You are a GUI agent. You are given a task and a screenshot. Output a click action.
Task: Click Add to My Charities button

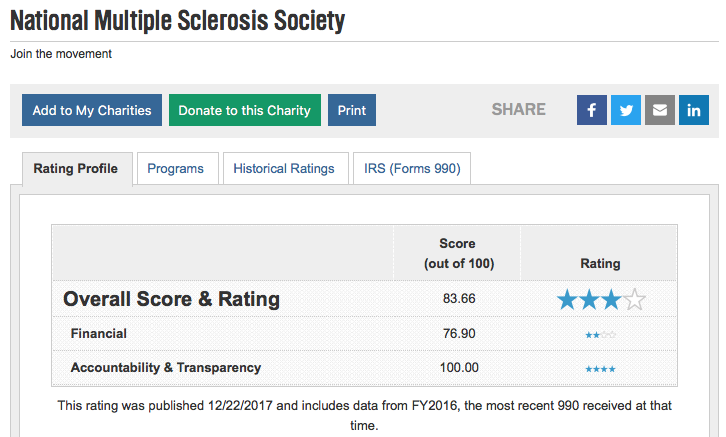click(92, 110)
